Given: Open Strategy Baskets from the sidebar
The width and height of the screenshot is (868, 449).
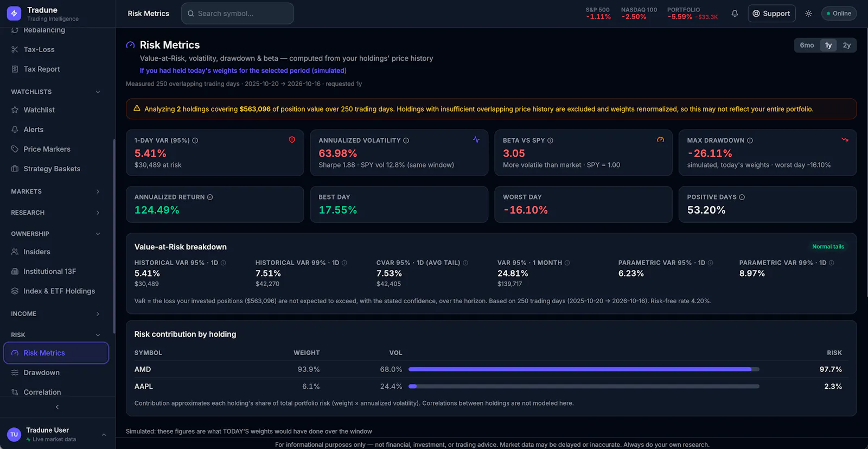Looking at the screenshot, I should (x=56, y=169).
